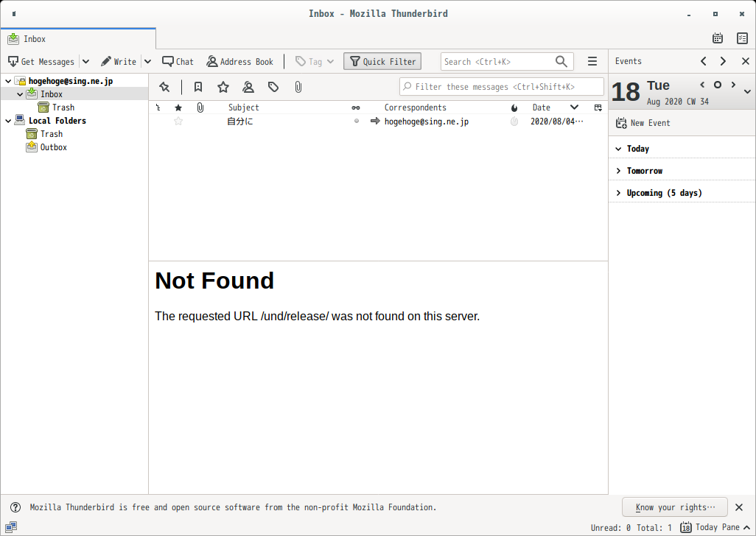Screen dimensions: 756x536
Task: Open the Address Book
Action: tap(239, 62)
